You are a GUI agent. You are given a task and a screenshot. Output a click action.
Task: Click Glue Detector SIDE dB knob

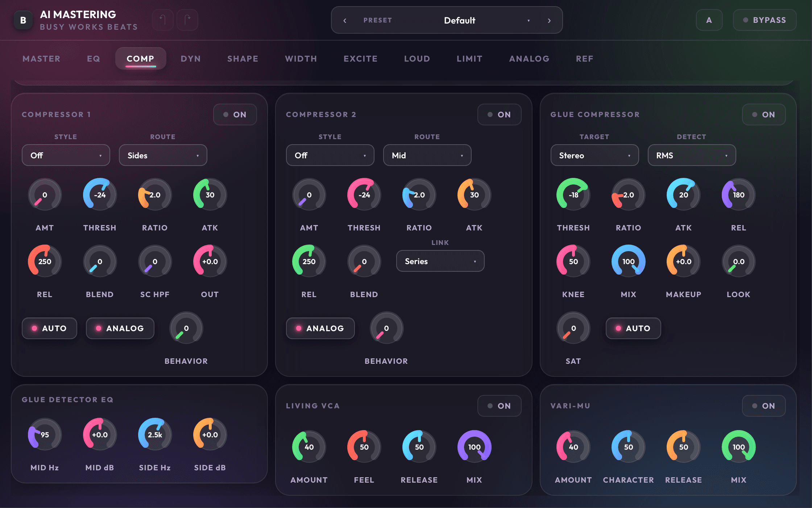[210, 434]
